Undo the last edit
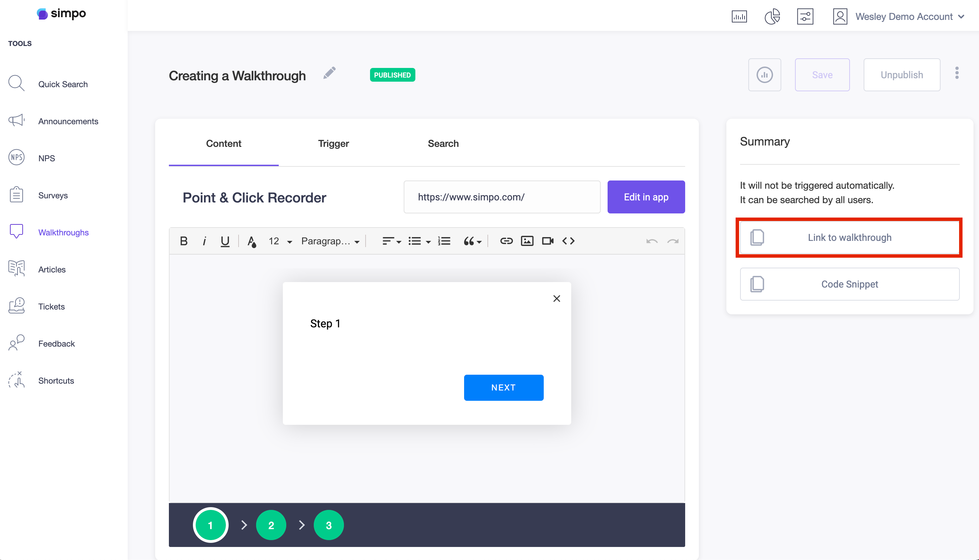The image size is (979, 560). pos(652,241)
